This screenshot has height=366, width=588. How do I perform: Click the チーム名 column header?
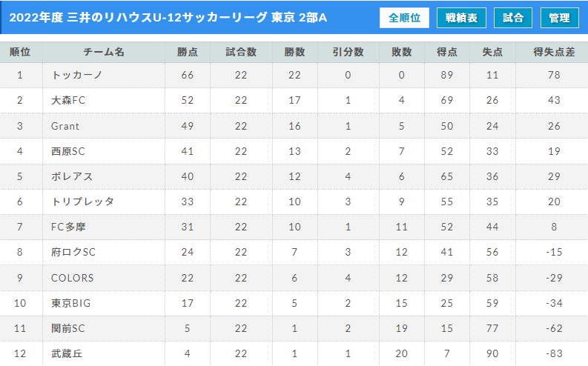point(104,52)
